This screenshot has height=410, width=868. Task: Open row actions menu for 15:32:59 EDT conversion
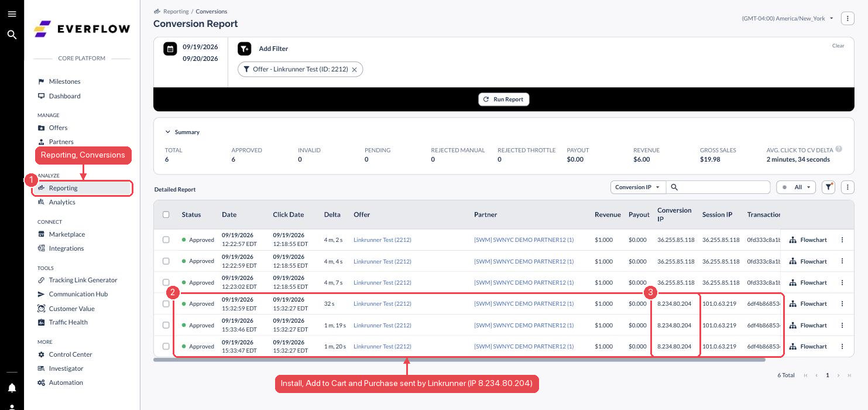point(842,303)
